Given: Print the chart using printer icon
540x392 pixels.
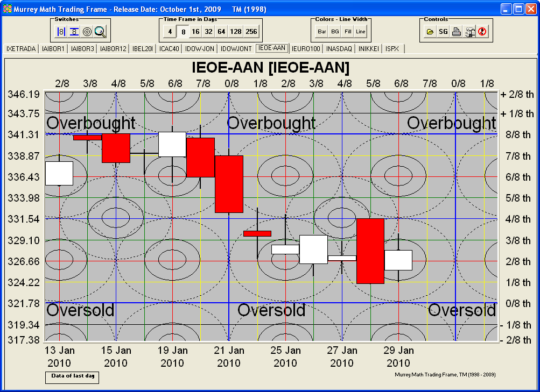Looking at the screenshot, I should 456,32.
